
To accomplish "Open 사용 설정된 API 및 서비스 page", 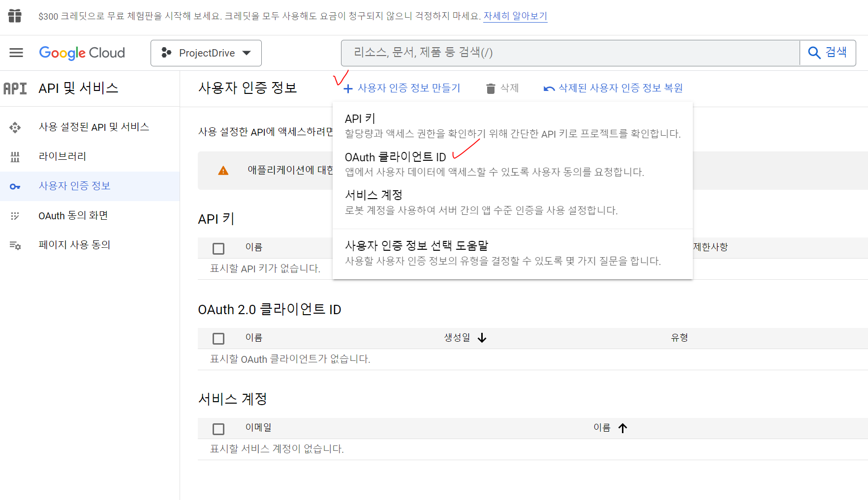I will [90, 127].
